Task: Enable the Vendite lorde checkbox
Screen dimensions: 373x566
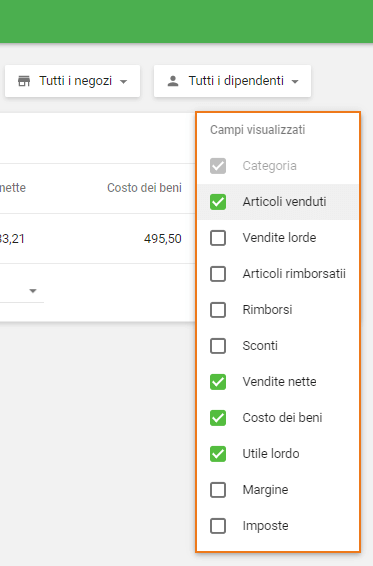Action: 218,238
